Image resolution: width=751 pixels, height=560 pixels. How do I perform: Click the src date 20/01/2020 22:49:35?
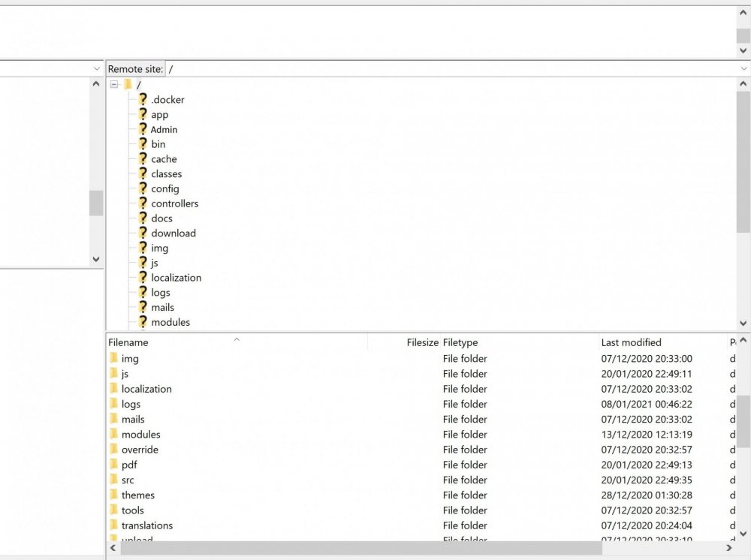pos(647,480)
